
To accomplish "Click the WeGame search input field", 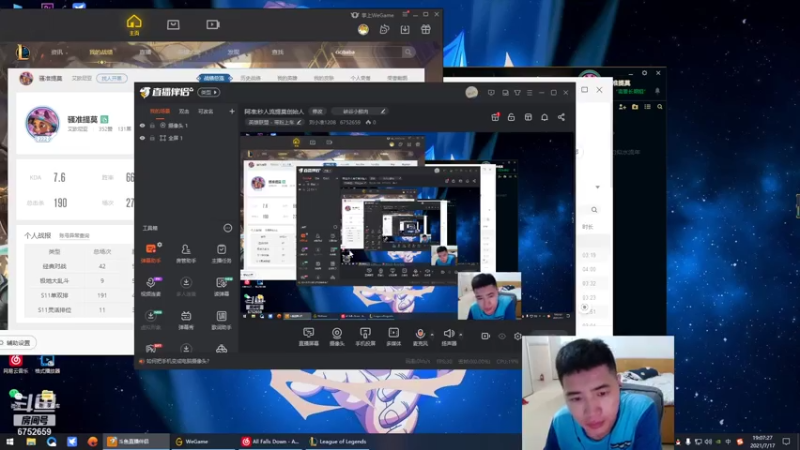I will pyautogui.click(x=366, y=52).
